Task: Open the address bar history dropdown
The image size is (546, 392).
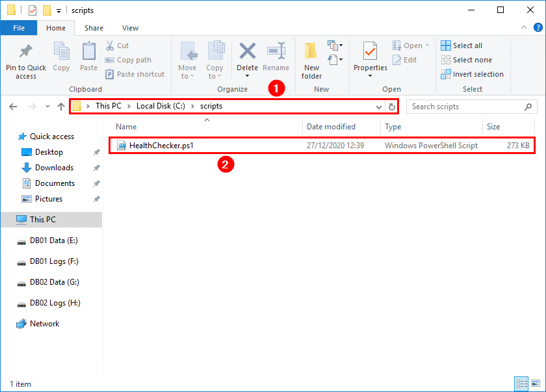Action: point(378,106)
